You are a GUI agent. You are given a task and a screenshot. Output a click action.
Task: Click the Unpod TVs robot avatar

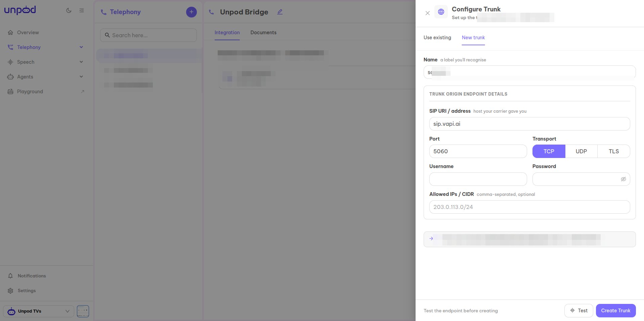pos(11,311)
